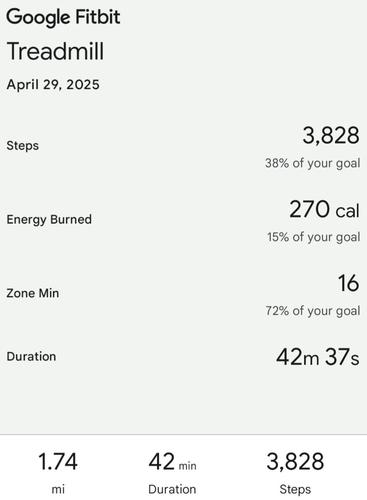
Task: Click the Google Fitbit title
Action: 63,17
